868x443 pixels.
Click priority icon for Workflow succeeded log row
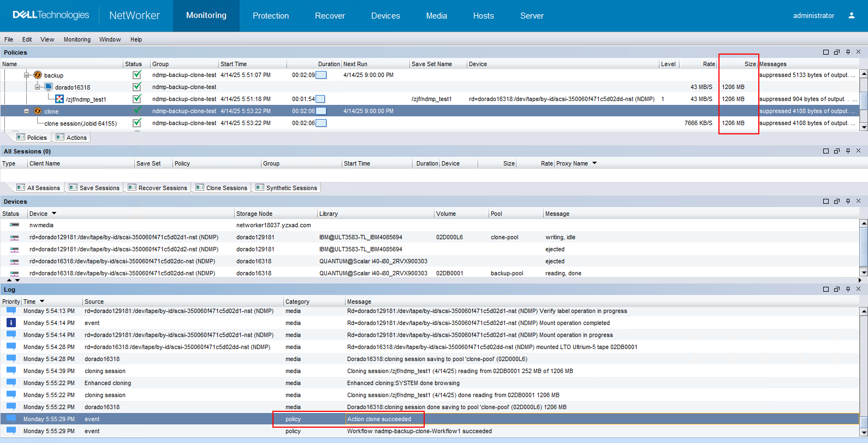click(x=11, y=431)
